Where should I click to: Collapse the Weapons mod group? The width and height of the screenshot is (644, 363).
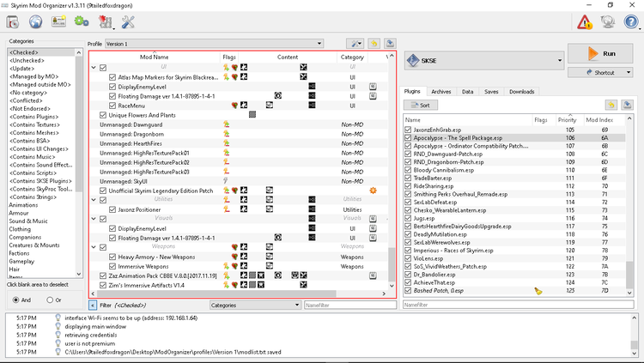tap(94, 247)
